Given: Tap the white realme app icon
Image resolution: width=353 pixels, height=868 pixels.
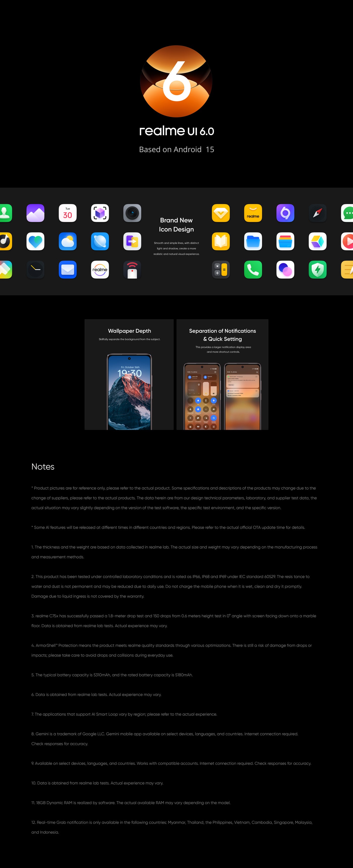Looking at the screenshot, I should click(x=100, y=270).
